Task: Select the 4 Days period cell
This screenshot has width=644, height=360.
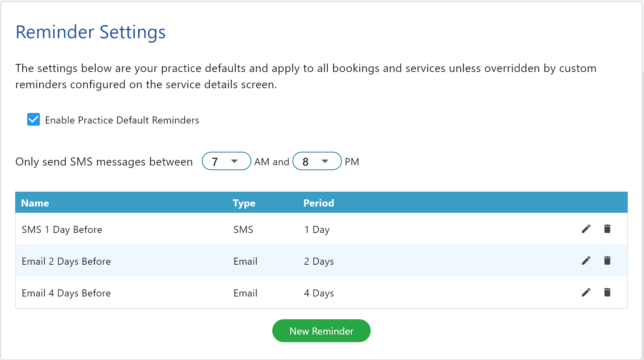Action: click(x=319, y=293)
